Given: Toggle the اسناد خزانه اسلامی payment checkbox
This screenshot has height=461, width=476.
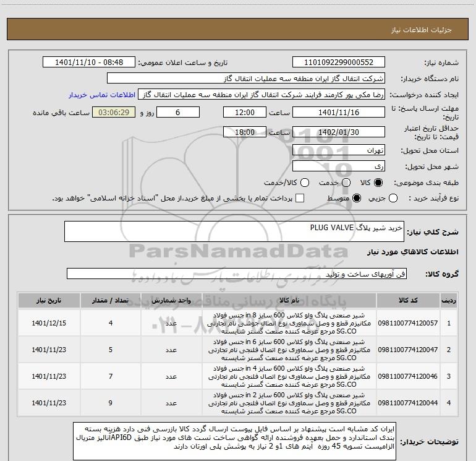Looking at the screenshot, I should pyautogui.click(x=300, y=198).
